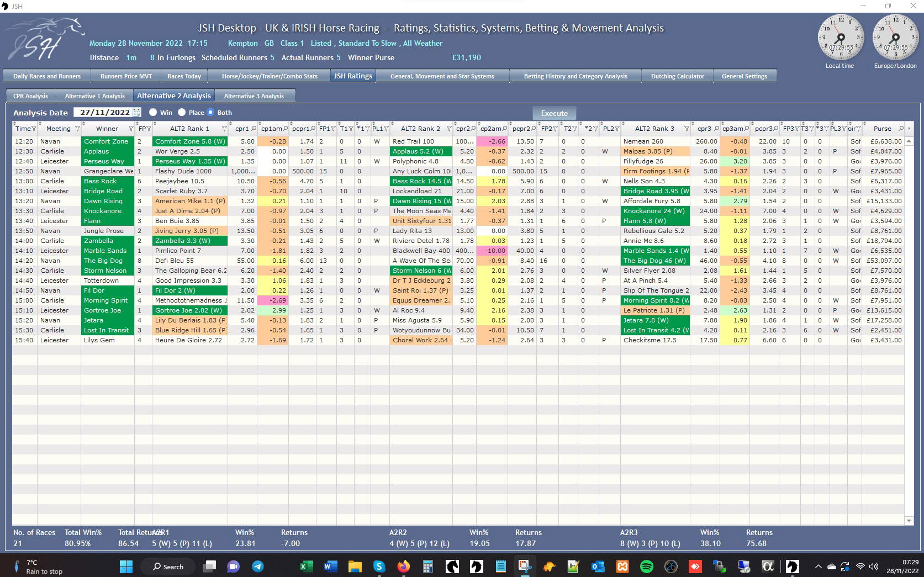Click the Storm Nelson winner cell
924x577 pixels.
tap(108, 271)
